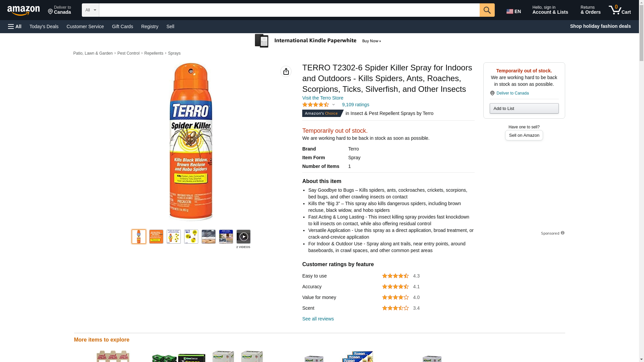This screenshot has width=644, height=362.
Task: Select the second product thumbnail image
Action: click(156, 237)
